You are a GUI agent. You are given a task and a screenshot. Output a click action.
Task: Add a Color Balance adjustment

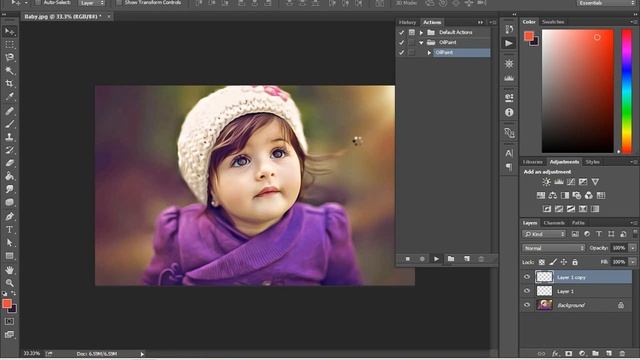point(553,196)
